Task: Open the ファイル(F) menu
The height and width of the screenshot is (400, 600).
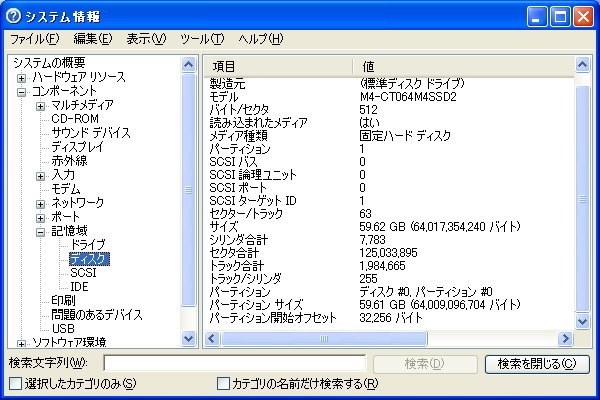Action: point(34,39)
